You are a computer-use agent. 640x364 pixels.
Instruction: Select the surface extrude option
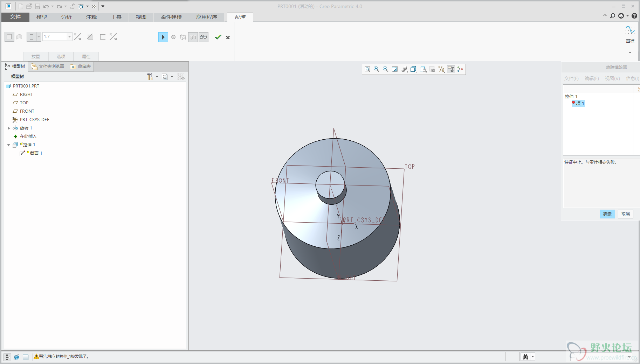tap(19, 37)
